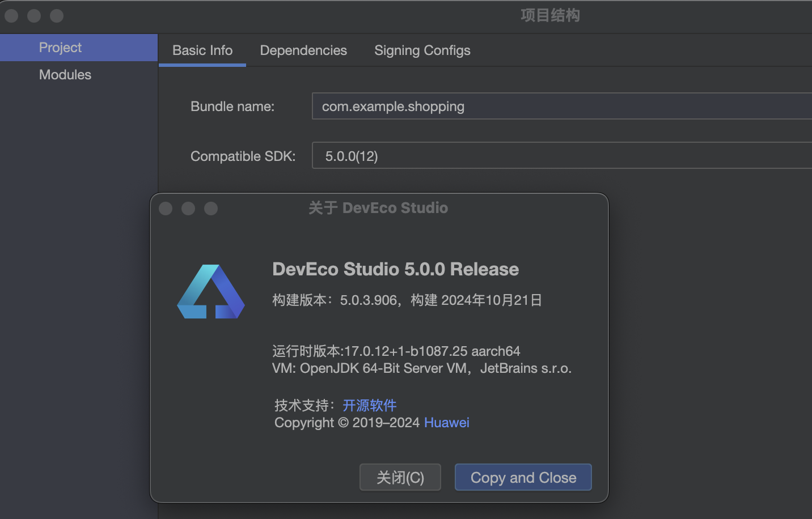The image size is (812, 519).
Task: Click the Copy and Close button
Action: pyautogui.click(x=523, y=478)
